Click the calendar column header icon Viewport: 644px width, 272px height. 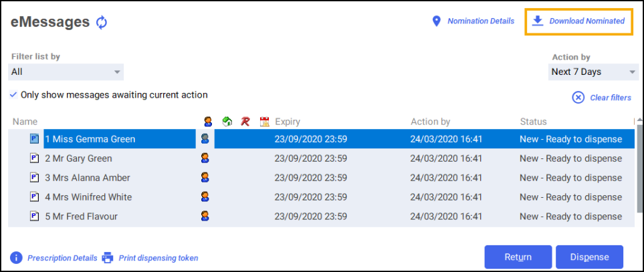pyautogui.click(x=264, y=122)
